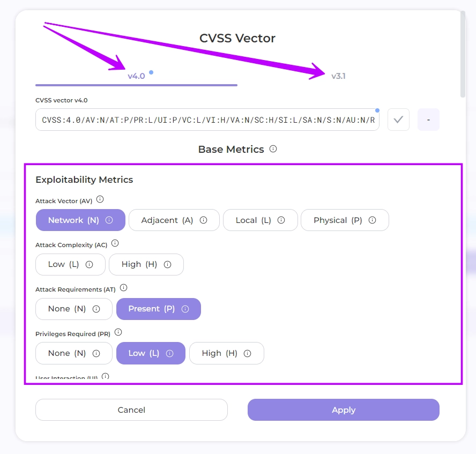Image resolution: width=476 pixels, height=454 pixels.
Task: Select Physical (P) attack vector
Action: pyautogui.click(x=338, y=220)
